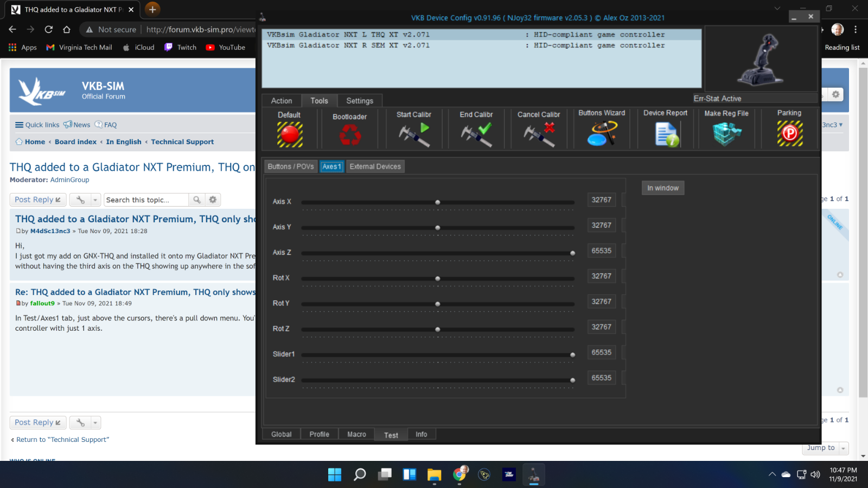Click volume icon in system tray
The width and height of the screenshot is (868, 488).
click(x=815, y=474)
